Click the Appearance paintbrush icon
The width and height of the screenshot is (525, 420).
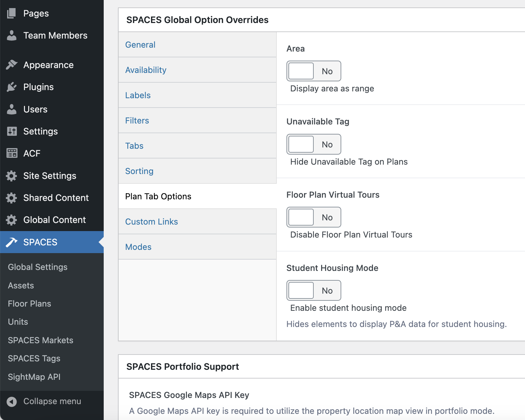click(11, 65)
